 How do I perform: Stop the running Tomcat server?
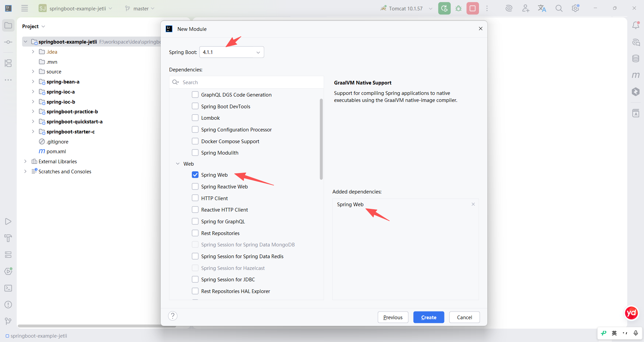coord(473,8)
